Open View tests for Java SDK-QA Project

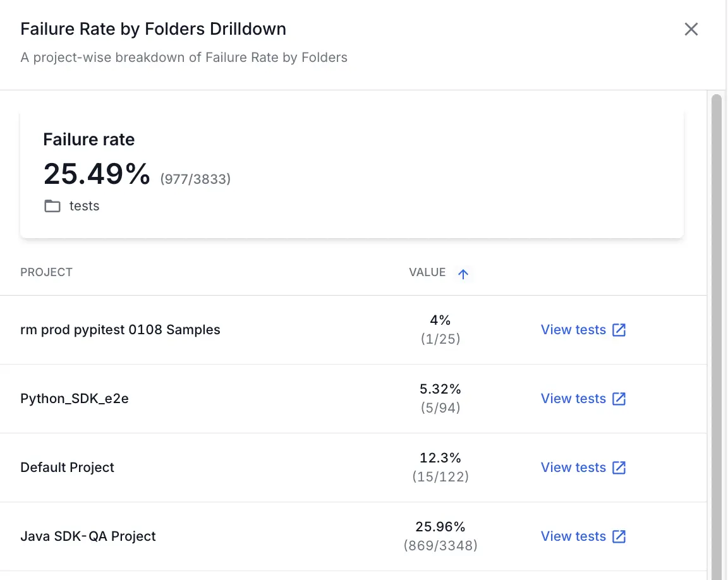(x=573, y=536)
